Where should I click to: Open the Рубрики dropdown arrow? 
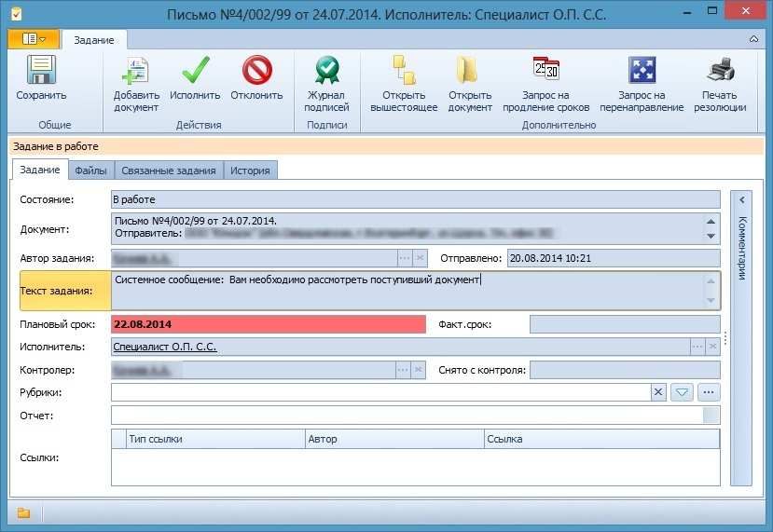(682, 392)
